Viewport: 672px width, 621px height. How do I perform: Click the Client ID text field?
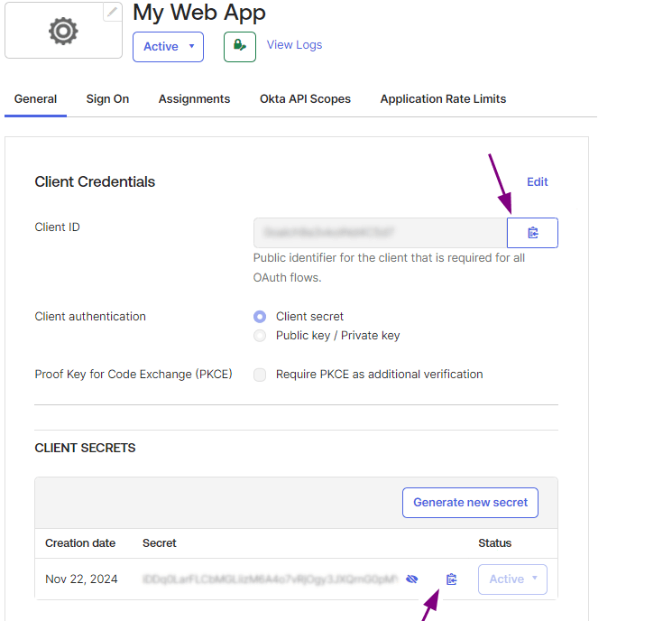tap(380, 233)
